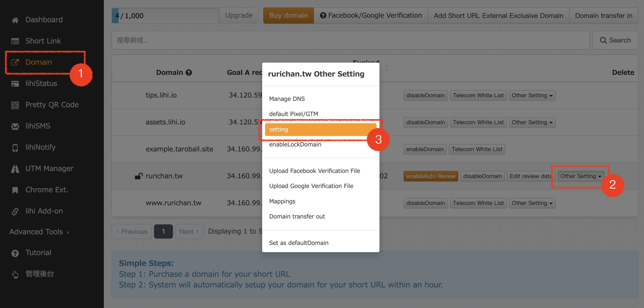Choose Manage DNS menu entry
644x308 pixels.
click(287, 99)
